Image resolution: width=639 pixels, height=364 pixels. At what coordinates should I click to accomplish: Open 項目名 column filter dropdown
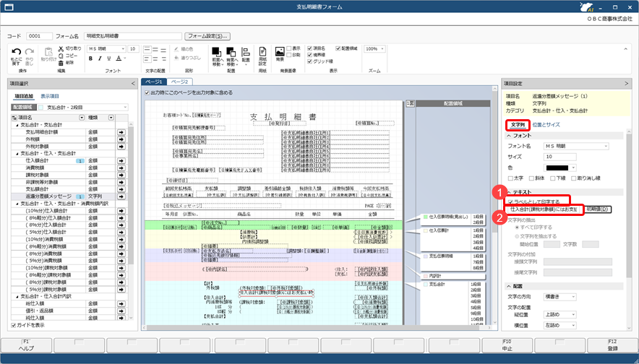pyautogui.click(x=82, y=118)
